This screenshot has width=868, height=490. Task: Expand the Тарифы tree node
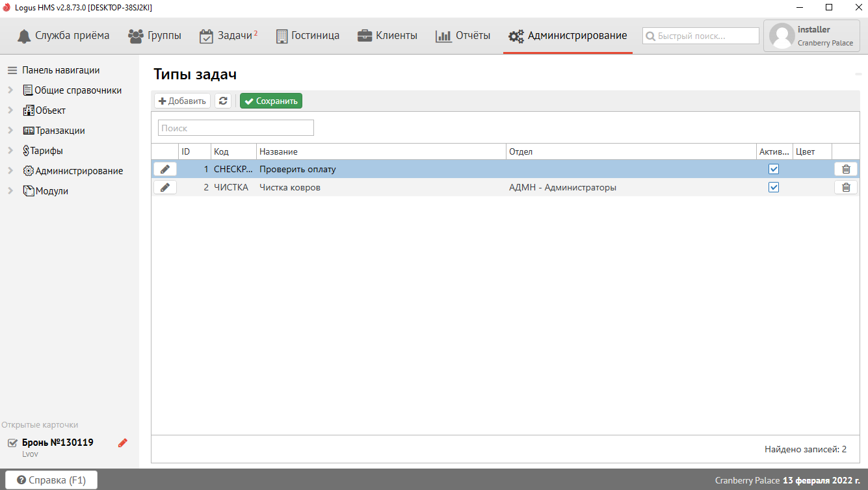point(10,151)
